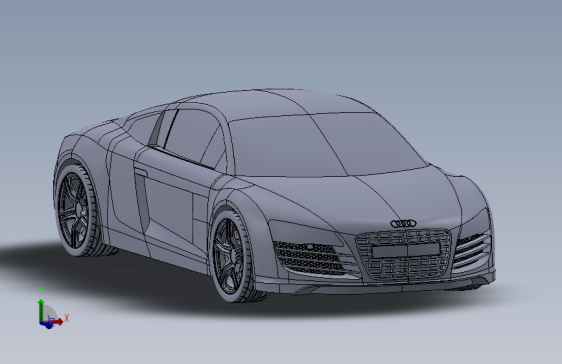
Task: Select the side air intake blade
Action: [142, 200]
